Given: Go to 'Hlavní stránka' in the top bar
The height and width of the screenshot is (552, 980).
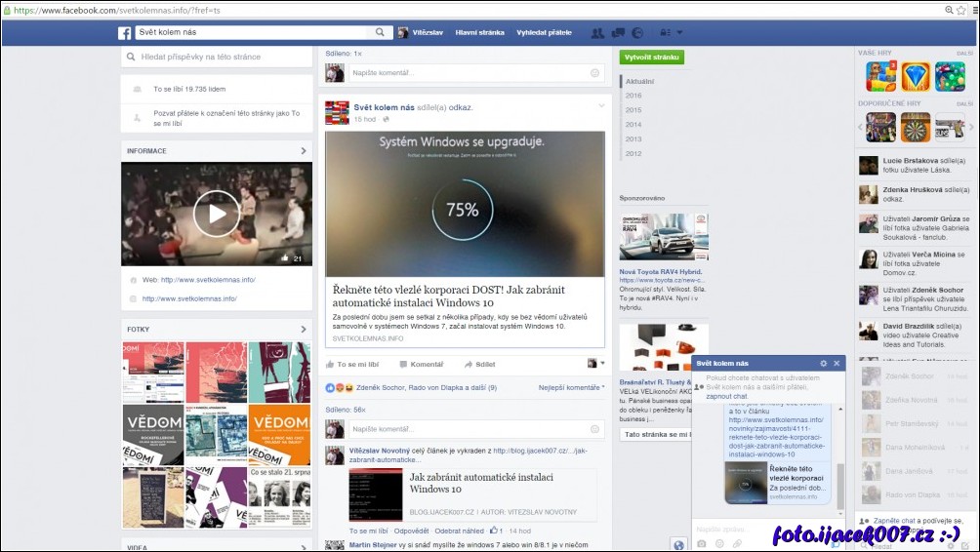Looking at the screenshot, I should (x=479, y=32).
